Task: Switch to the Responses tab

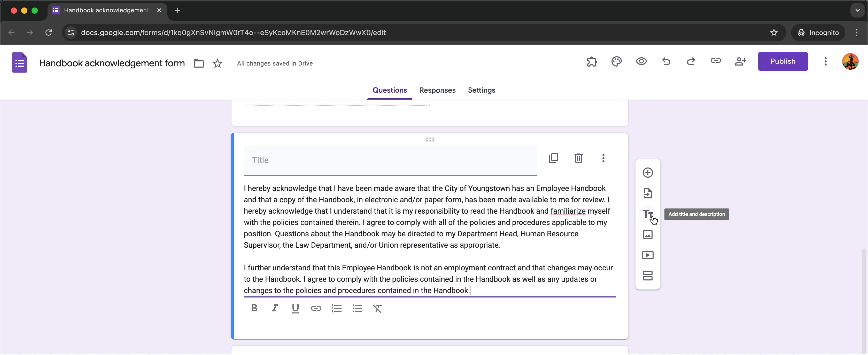Action: pyautogui.click(x=437, y=90)
